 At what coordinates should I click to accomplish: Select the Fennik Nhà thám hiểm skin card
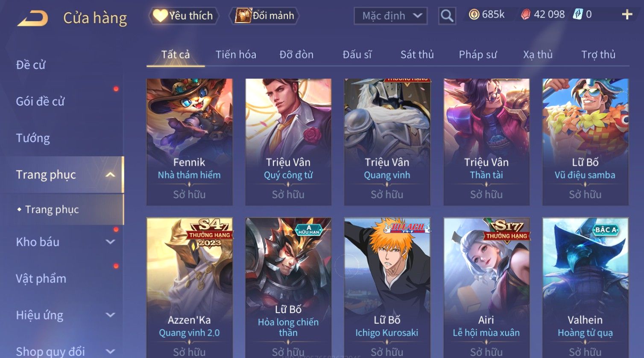point(189,142)
